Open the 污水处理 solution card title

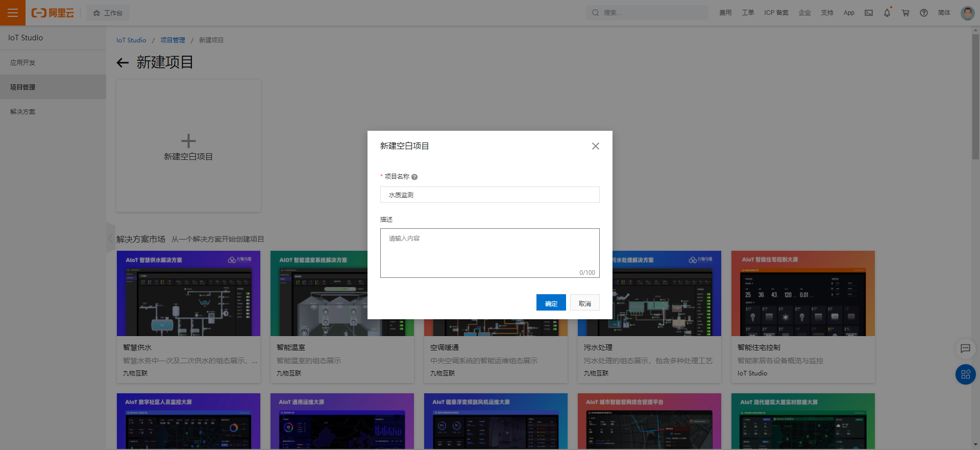598,347
